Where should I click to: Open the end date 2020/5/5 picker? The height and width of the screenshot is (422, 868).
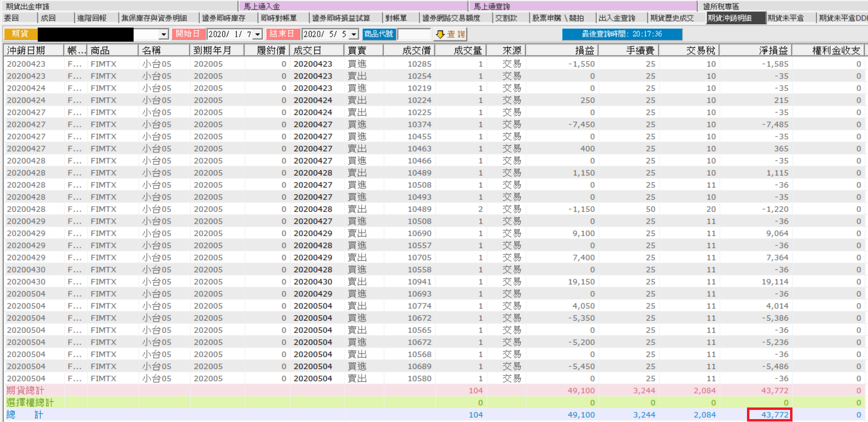pyautogui.click(x=354, y=34)
